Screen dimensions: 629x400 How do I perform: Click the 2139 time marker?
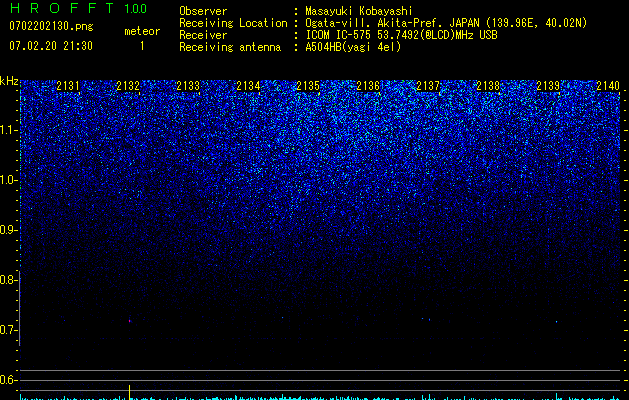pyautogui.click(x=548, y=86)
